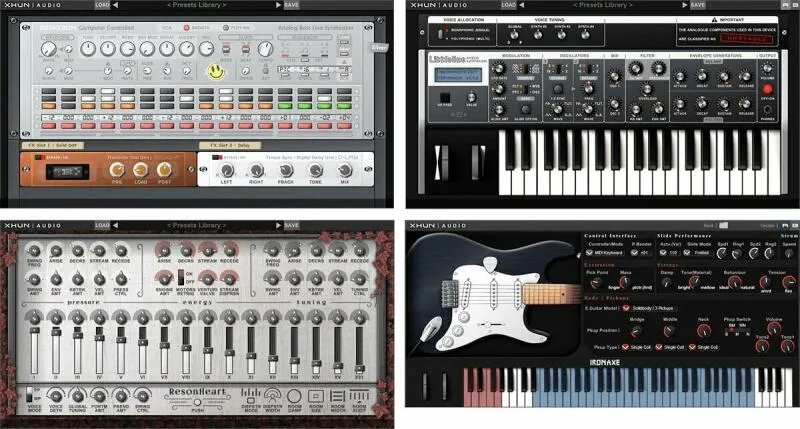Click the yellow smiley face on the bass line synth
This screenshot has width=800, height=429.
(216, 71)
